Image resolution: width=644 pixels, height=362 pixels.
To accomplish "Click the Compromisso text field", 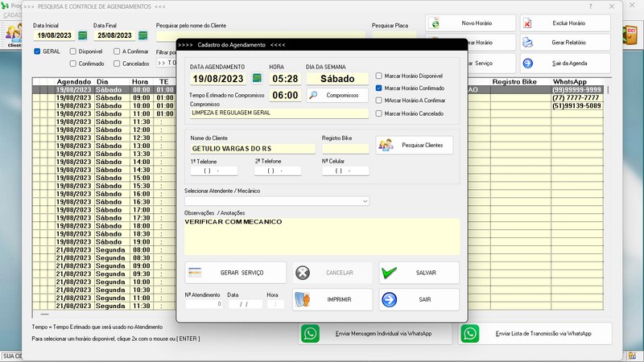I will pos(279,113).
